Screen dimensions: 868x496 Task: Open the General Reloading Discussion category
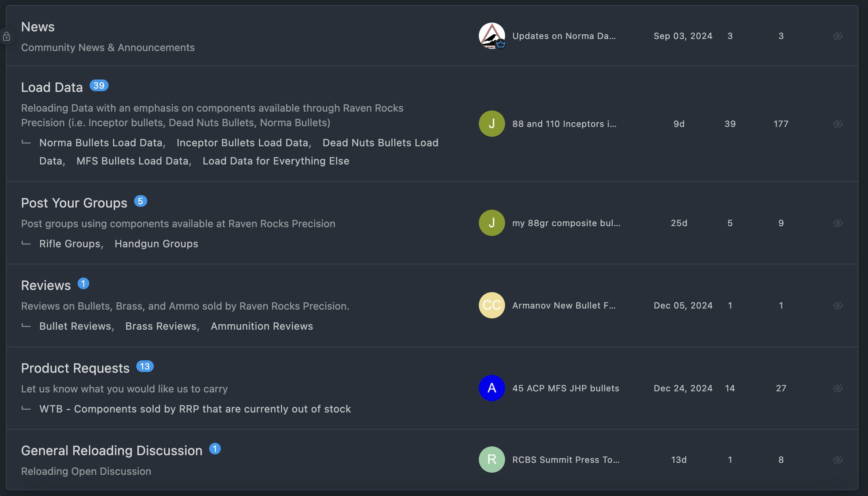click(112, 451)
